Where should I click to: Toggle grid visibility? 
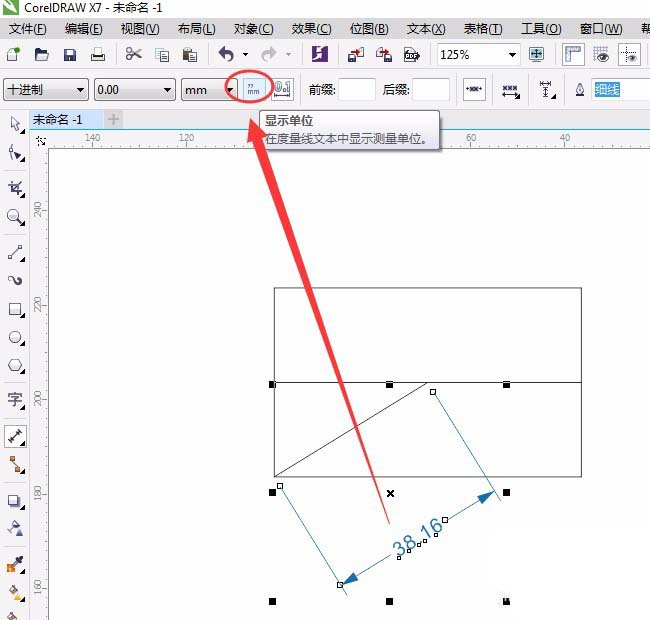[601, 54]
